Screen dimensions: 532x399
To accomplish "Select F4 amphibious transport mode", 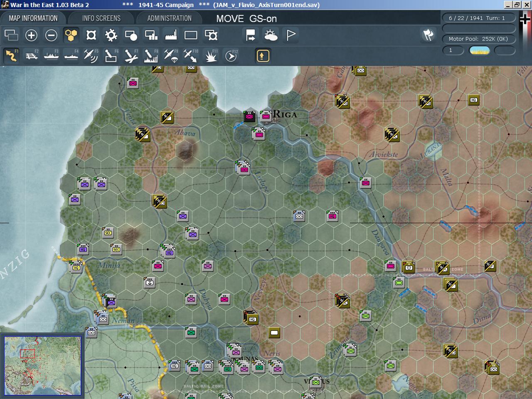I will 71,56.
